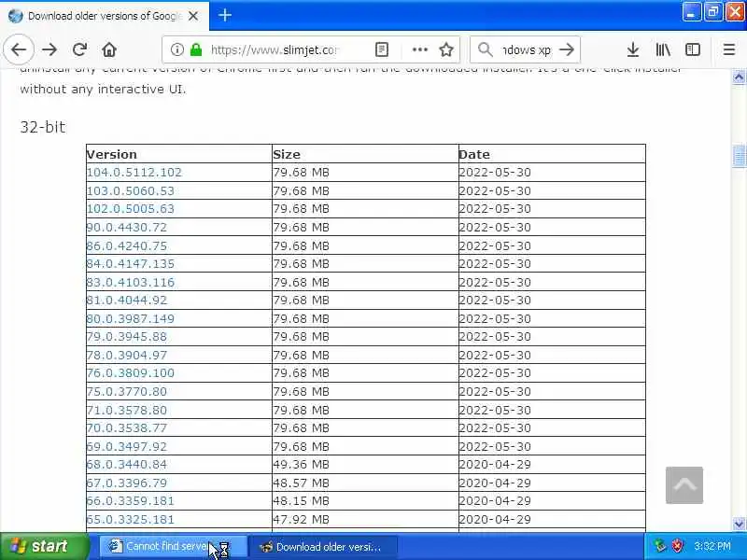Image resolution: width=747 pixels, height=560 pixels.
Task: Click the slimjet URL address field
Action: (275, 49)
